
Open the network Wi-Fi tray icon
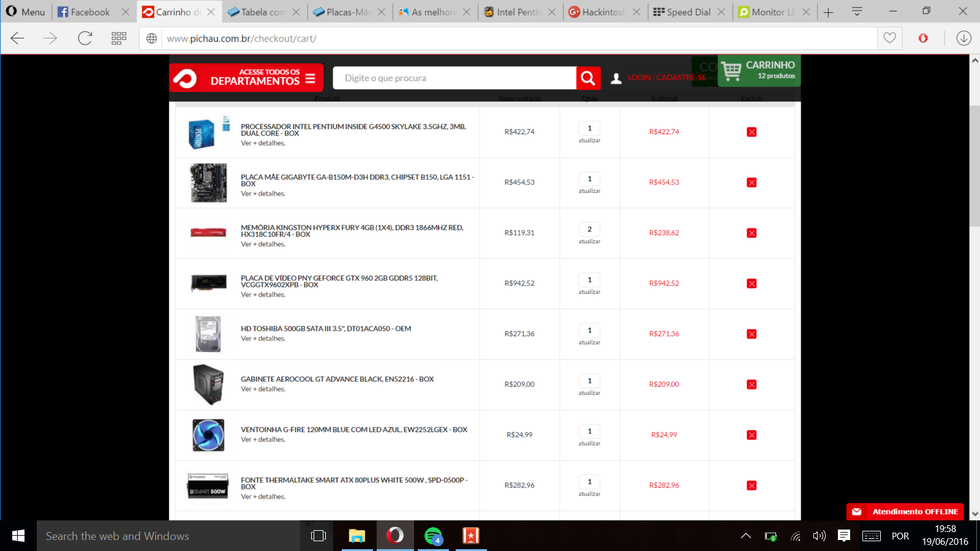pyautogui.click(x=796, y=536)
